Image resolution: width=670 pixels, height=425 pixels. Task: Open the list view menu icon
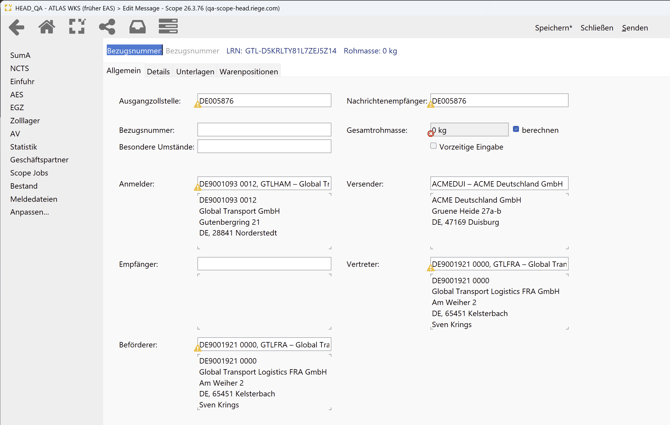(x=168, y=28)
